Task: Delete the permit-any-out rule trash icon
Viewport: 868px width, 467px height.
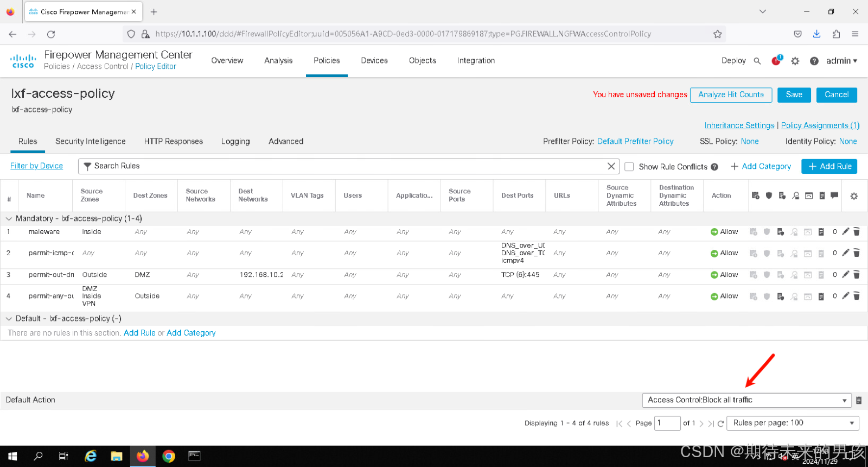Action: [x=857, y=296]
